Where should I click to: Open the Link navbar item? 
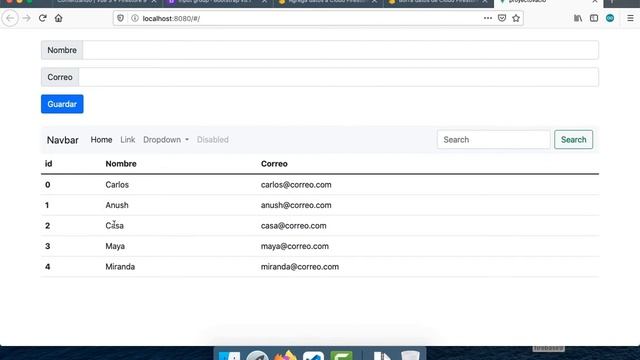point(127,140)
